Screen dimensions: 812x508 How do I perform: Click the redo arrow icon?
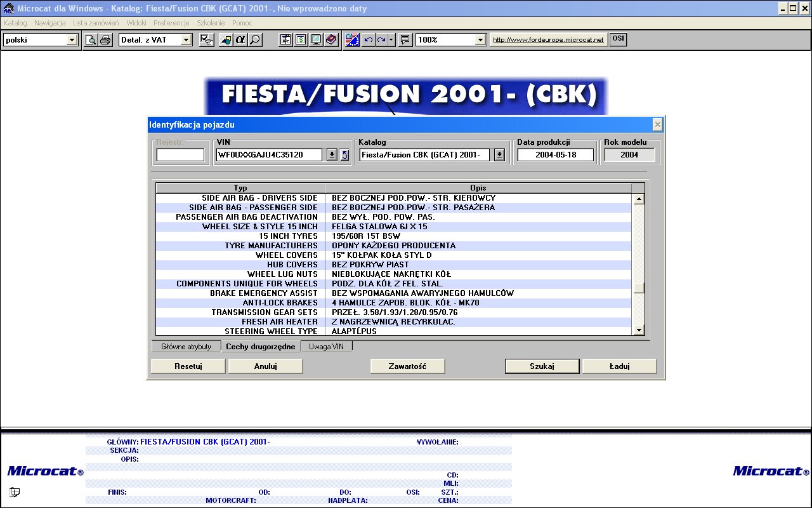coord(381,40)
